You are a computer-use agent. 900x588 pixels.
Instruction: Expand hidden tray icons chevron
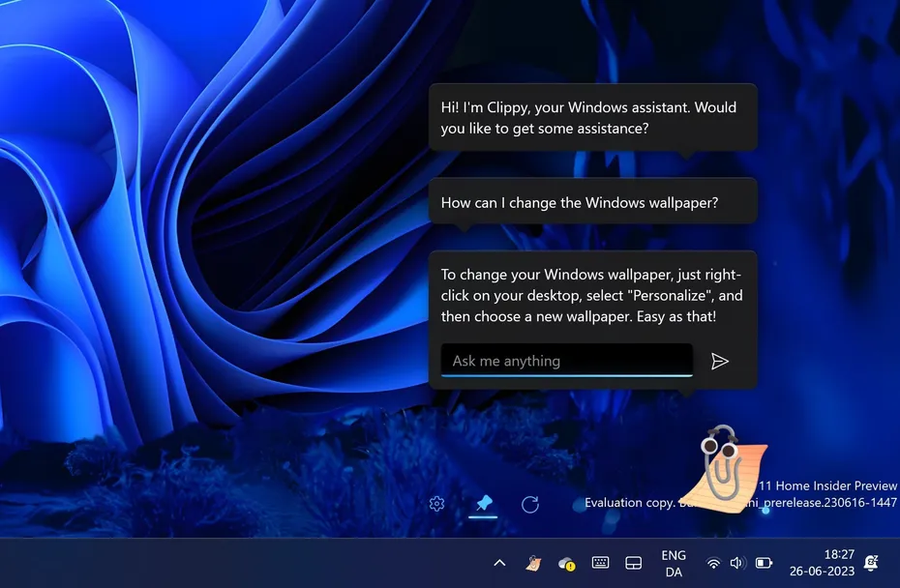pos(499,563)
